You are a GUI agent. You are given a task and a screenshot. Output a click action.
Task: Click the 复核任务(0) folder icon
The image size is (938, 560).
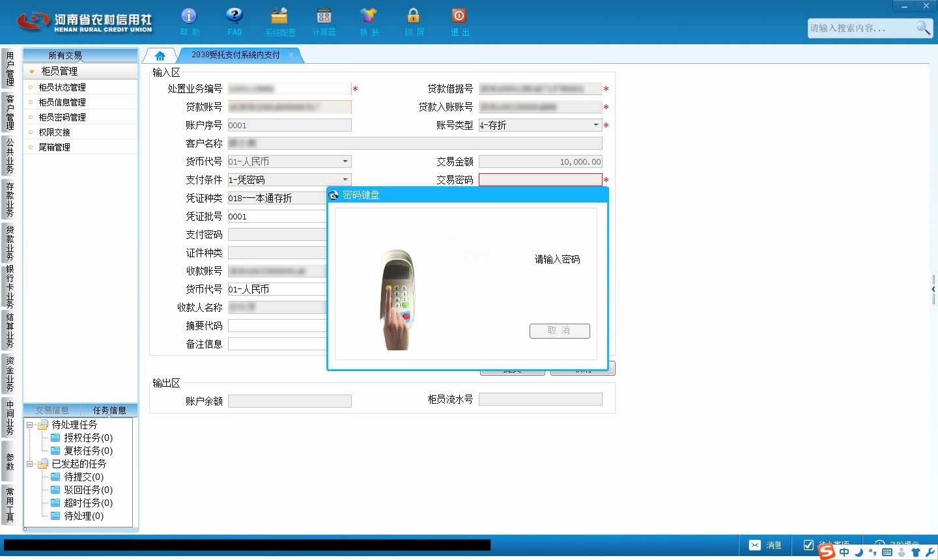click(x=55, y=451)
